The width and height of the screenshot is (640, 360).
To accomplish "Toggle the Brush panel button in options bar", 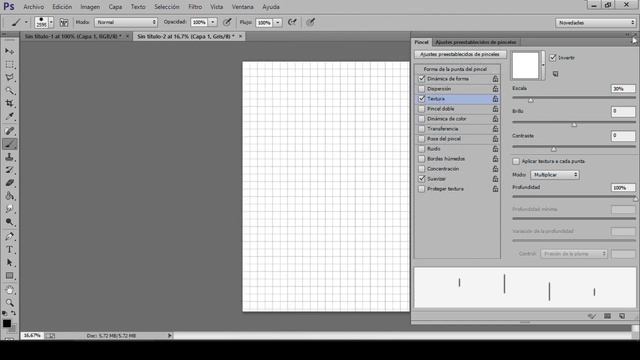I will click(x=64, y=22).
